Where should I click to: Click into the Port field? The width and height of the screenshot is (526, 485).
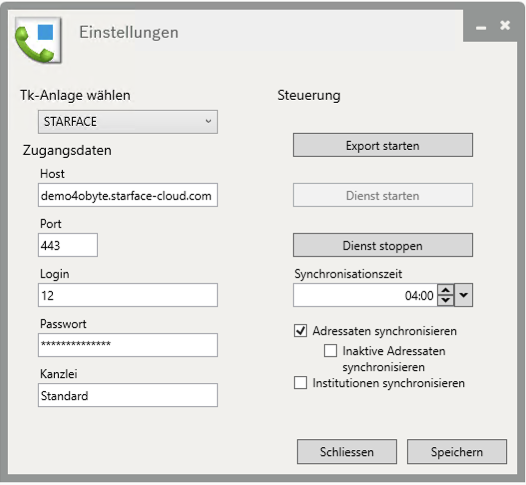point(68,245)
